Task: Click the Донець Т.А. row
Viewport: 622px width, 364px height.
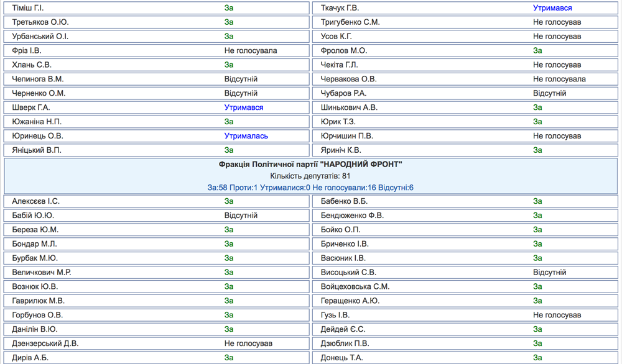Action: (465, 358)
